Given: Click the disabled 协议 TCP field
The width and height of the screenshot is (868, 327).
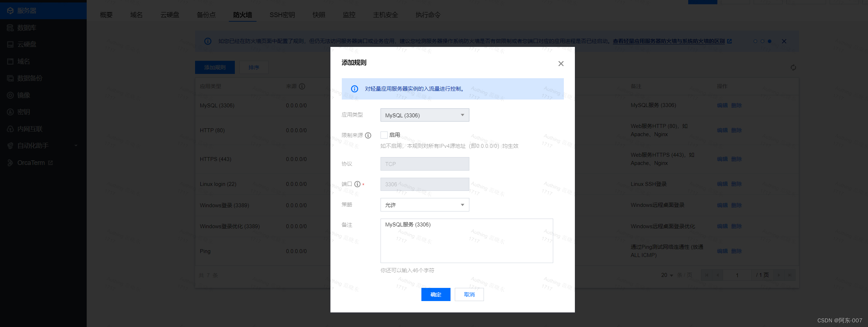Looking at the screenshot, I should click(x=425, y=164).
